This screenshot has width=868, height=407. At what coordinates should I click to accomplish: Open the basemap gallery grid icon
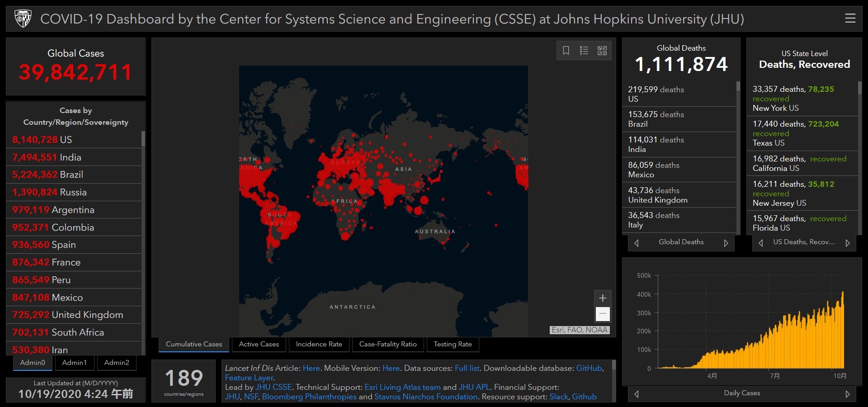tap(602, 50)
